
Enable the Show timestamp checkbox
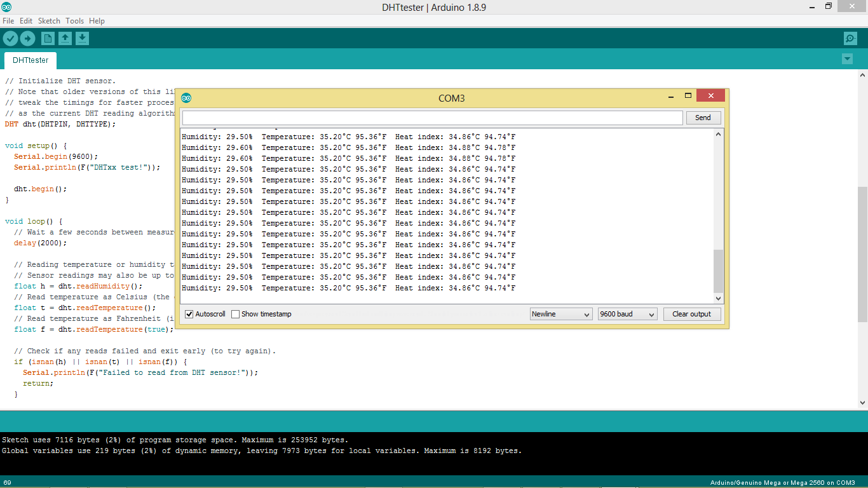pos(236,314)
